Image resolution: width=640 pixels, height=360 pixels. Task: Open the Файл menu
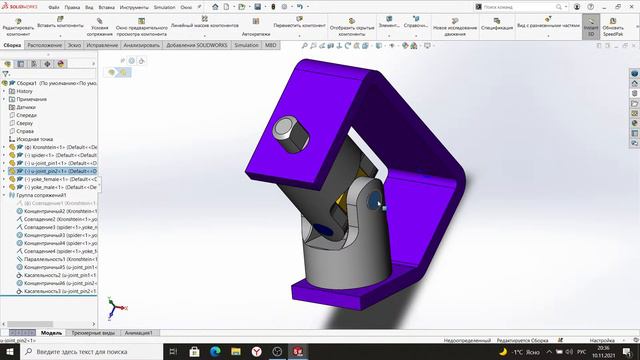click(x=53, y=7)
